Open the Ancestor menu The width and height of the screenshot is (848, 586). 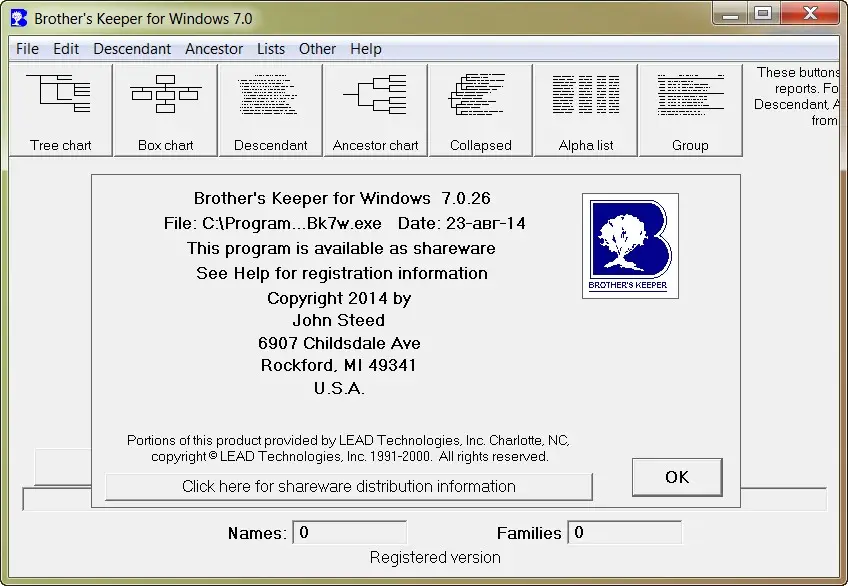click(x=214, y=49)
